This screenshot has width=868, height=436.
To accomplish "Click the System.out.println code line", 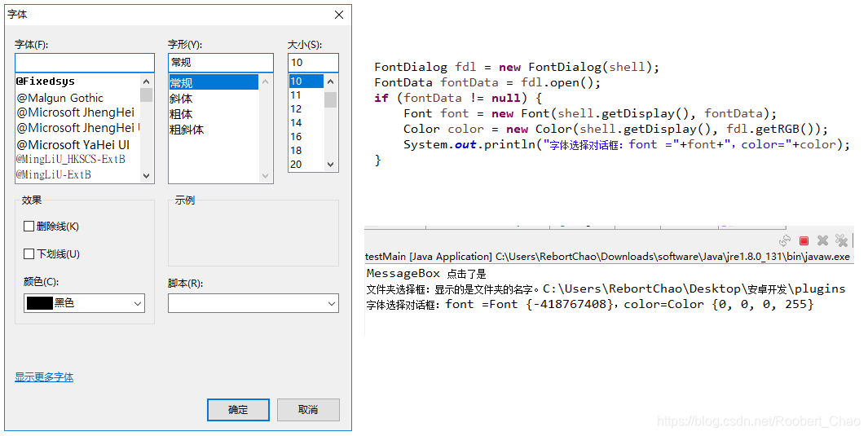I will 626,144.
